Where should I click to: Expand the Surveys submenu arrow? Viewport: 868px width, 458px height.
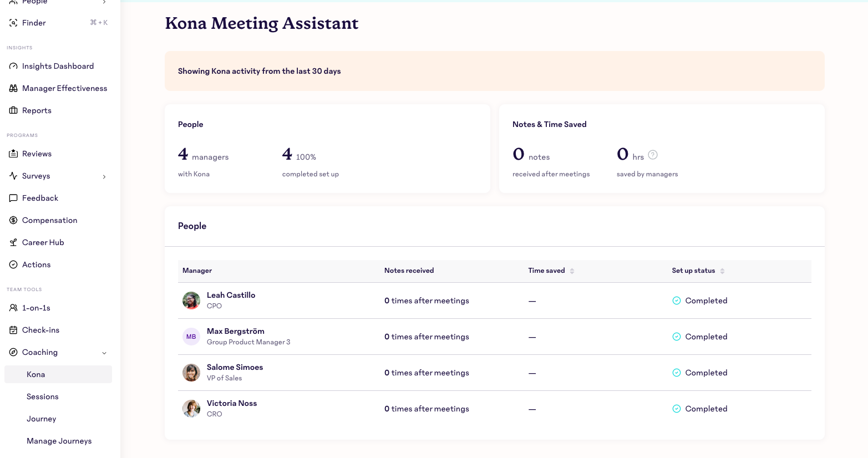coord(104,176)
